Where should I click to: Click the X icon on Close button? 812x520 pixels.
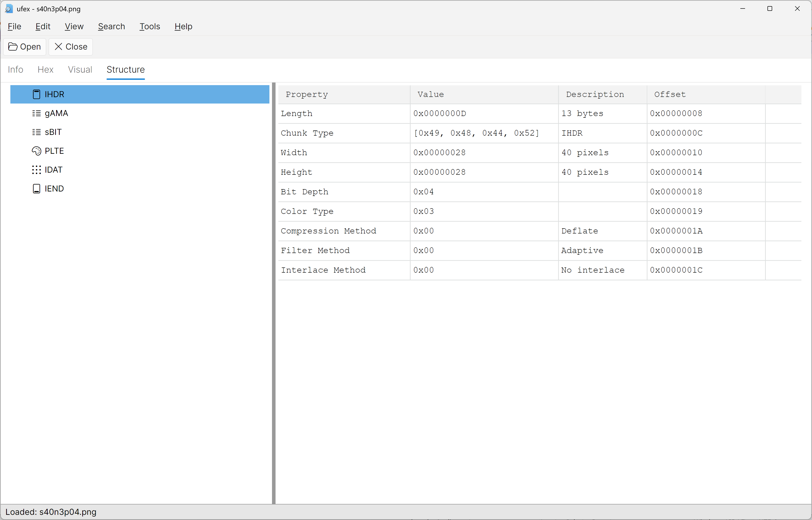click(58, 47)
